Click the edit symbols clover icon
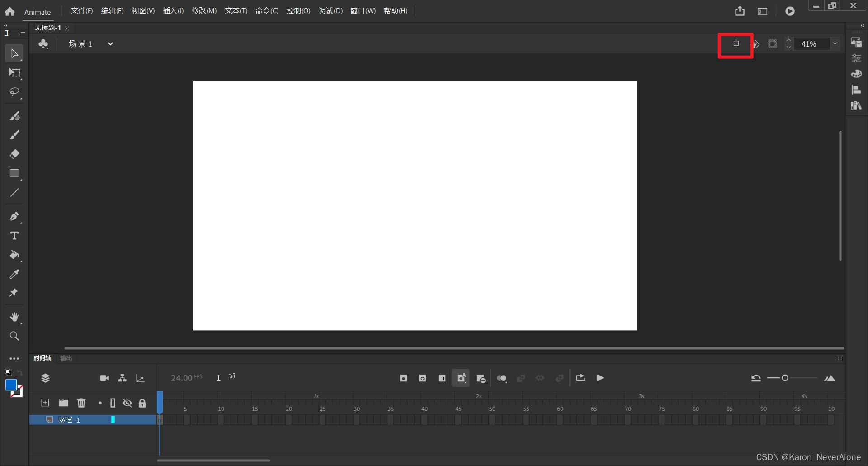This screenshot has width=868, height=466. 43,44
